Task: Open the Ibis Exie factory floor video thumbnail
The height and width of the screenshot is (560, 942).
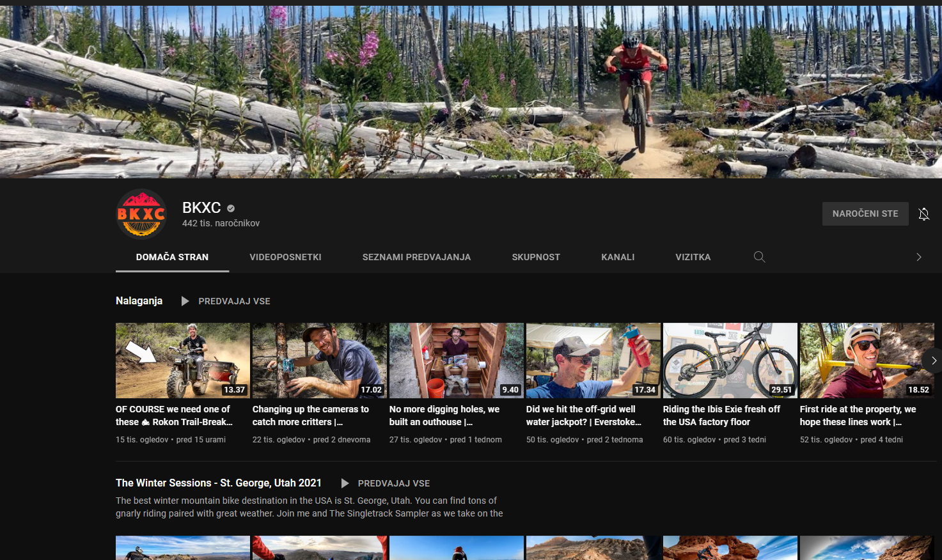Action: coord(730,361)
